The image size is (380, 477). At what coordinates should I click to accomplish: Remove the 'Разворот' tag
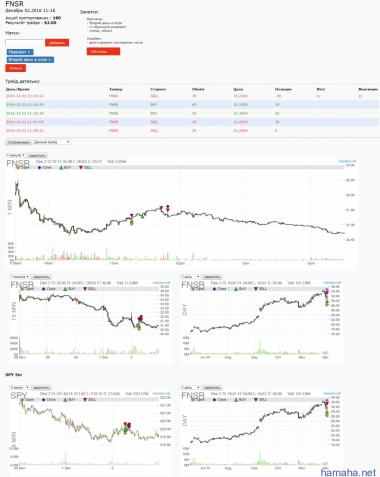coord(29,52)
